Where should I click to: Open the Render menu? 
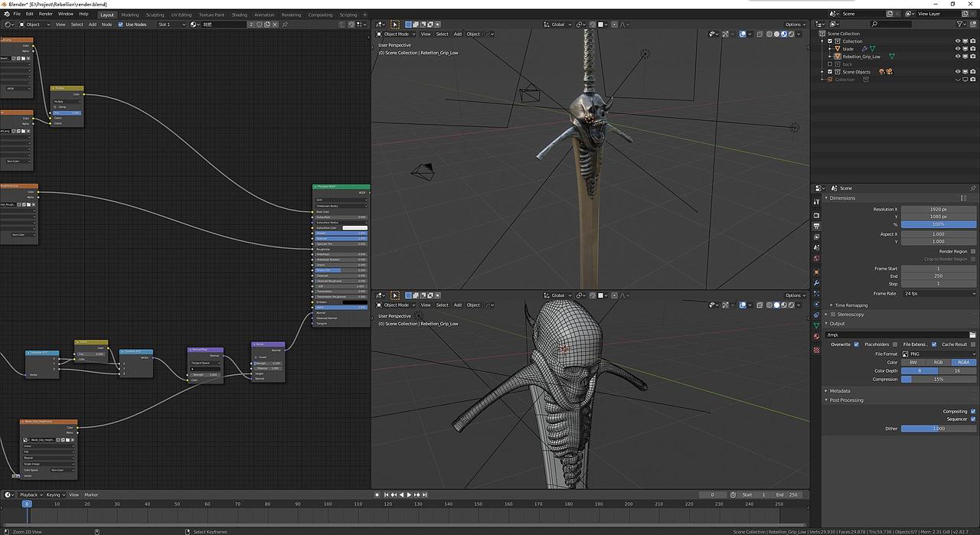46,14
